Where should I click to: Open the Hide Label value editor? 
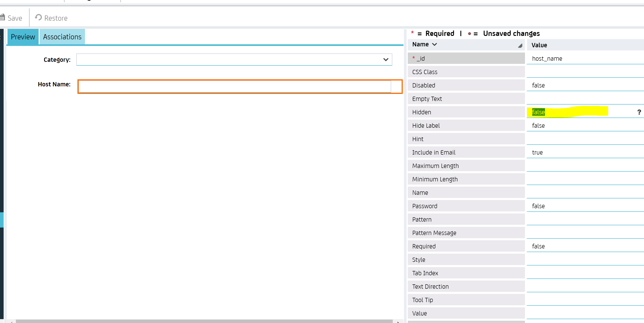pos(539,125)
